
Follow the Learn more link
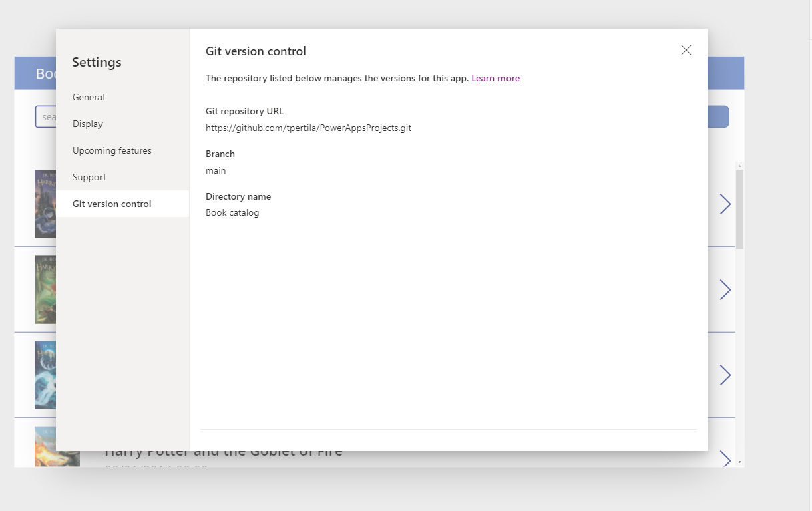pyautogui.click(x=495, y=78)
